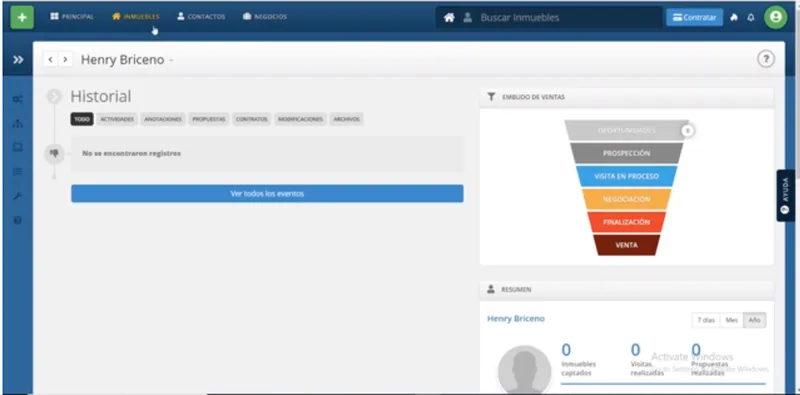
Task: Click the Oportunidades funnel stage
Action: [x=626, y=131]
